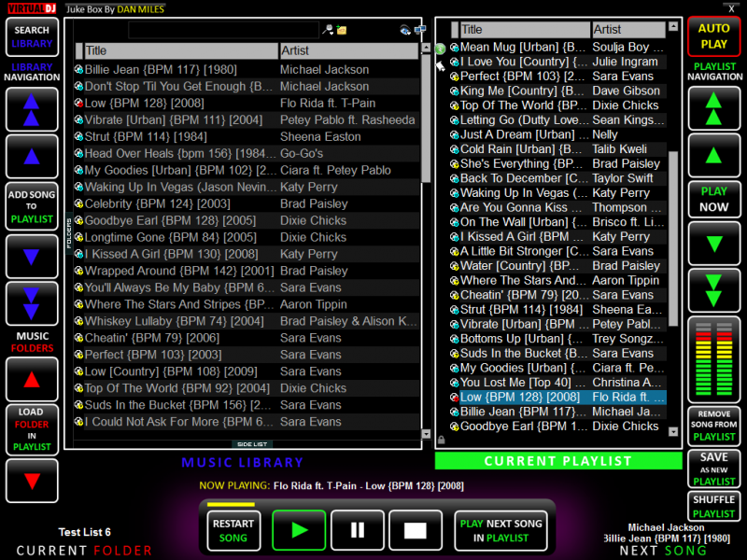
Task: Click the search options magnifier icon
Action: tap(328, 30)
